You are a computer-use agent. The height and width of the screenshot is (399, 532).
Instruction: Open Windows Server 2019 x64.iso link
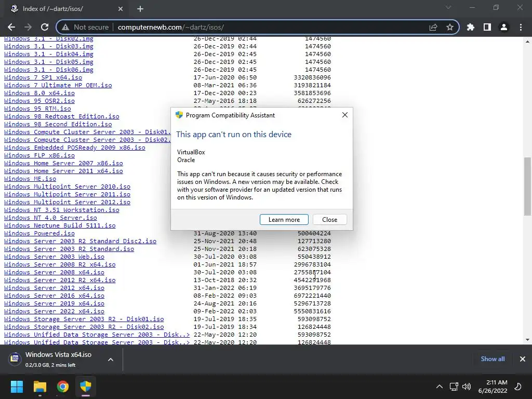54,303
